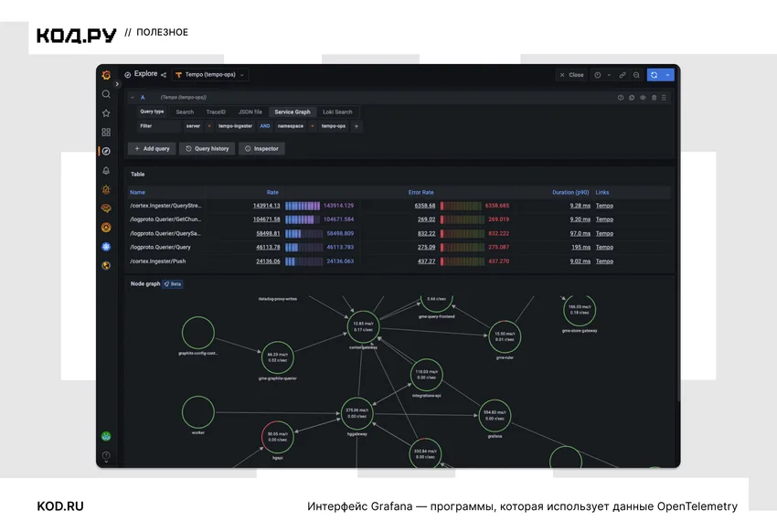Click rate value 143914.13

266,206
